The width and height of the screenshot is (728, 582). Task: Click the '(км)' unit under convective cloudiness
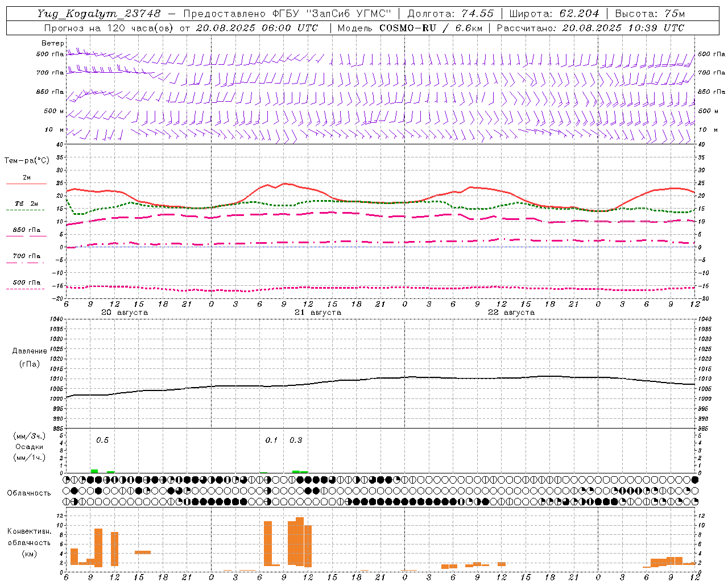click(x=29, y=554)
